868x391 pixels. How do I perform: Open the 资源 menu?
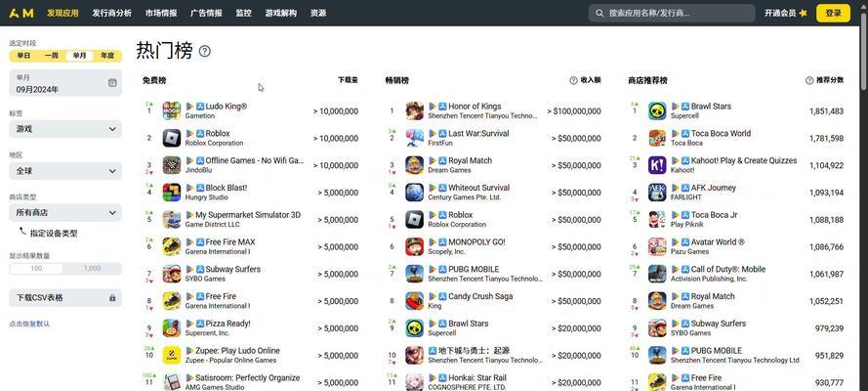click(x=318, y=13)
